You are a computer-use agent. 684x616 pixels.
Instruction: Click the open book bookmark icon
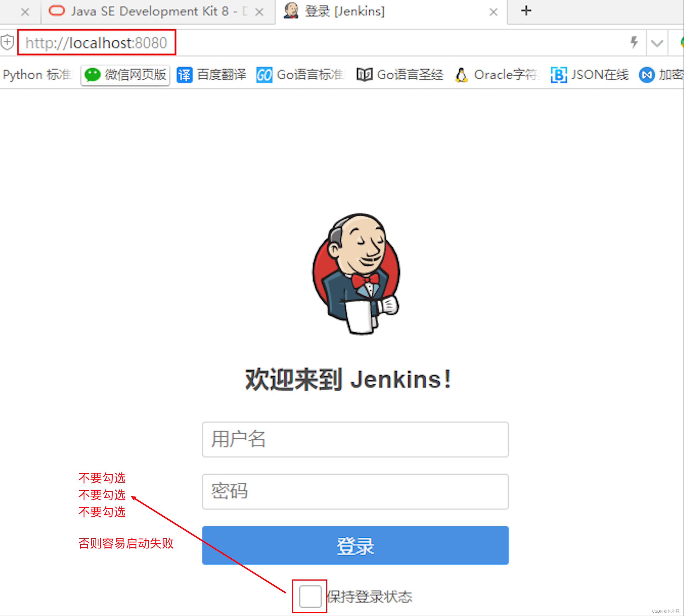[364, 75]
